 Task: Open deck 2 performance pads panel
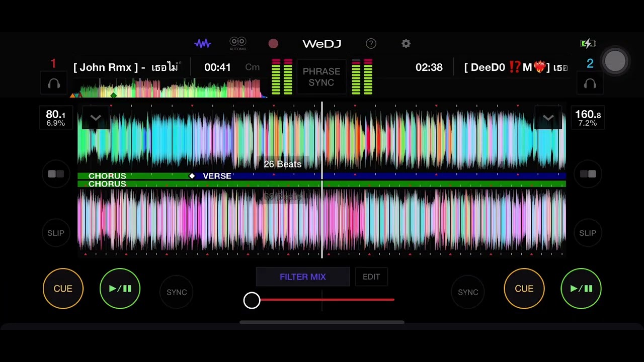coord(588,174)
